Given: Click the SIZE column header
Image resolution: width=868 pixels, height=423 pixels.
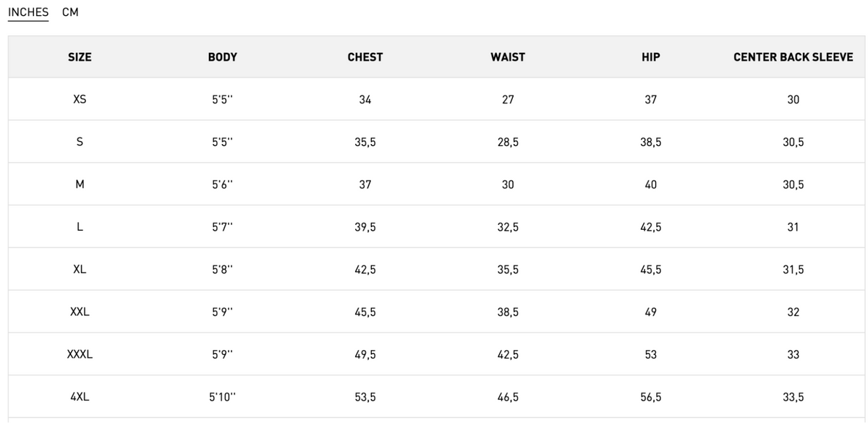Looking at the screenshot, I should (x=80, y=57).
